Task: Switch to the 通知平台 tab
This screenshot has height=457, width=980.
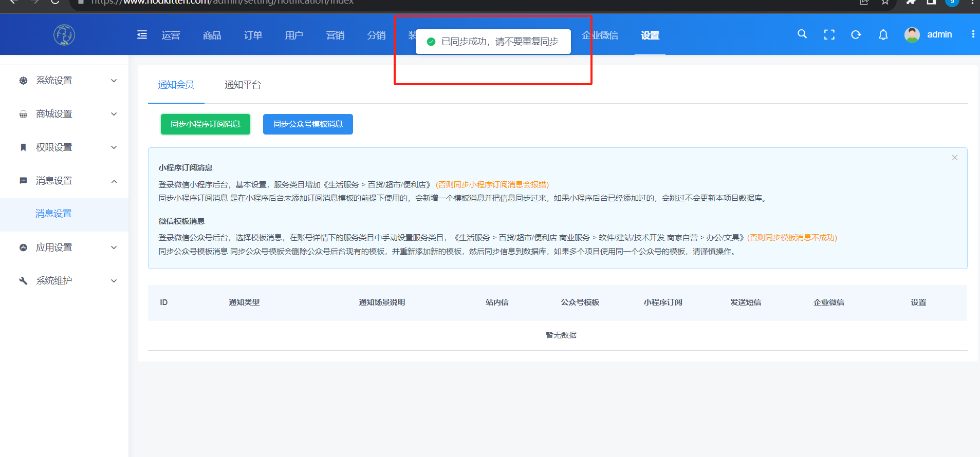Action: pos(243,85)
